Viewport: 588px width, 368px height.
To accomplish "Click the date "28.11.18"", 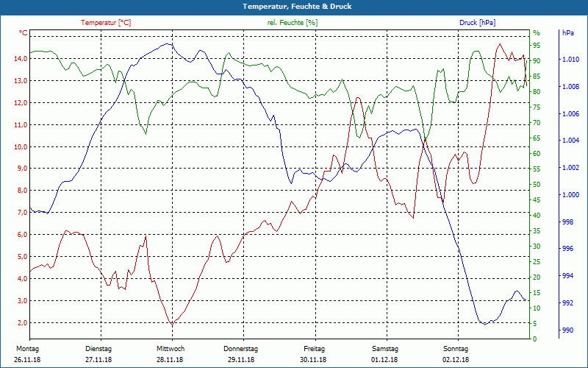I will 170,360.
